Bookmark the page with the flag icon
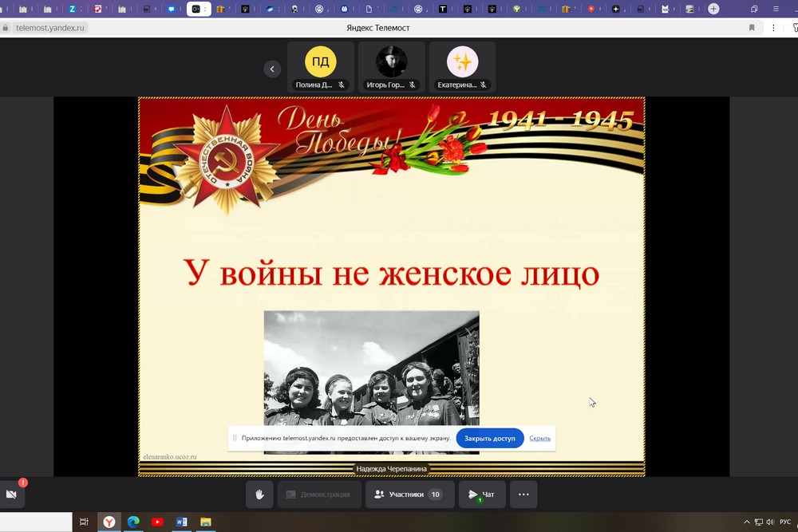This screenshot has height=532, width=798. (x=751, y=27)
